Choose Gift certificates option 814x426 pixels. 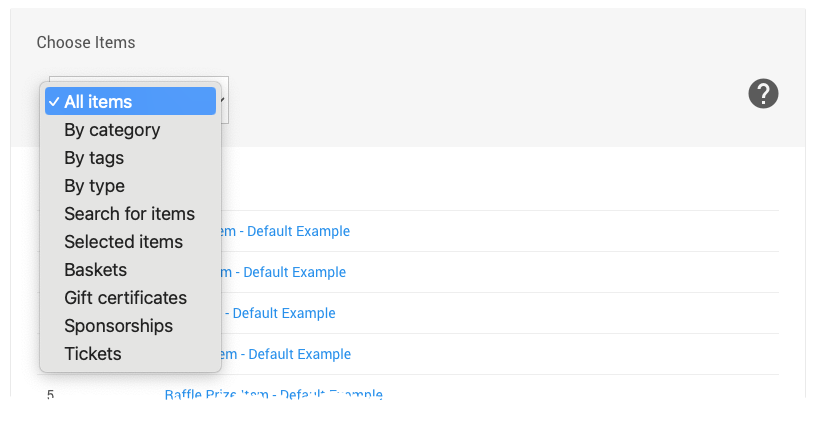point(125,298)
